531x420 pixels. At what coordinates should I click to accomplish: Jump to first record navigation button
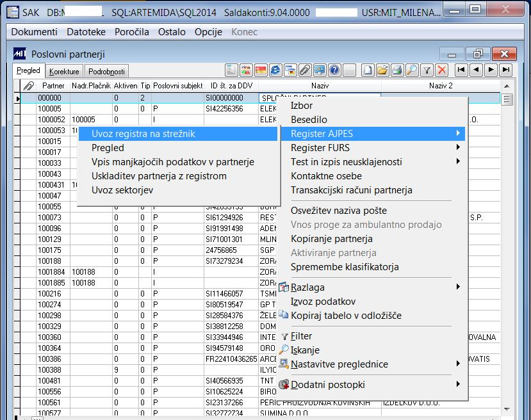pos(461,70)
